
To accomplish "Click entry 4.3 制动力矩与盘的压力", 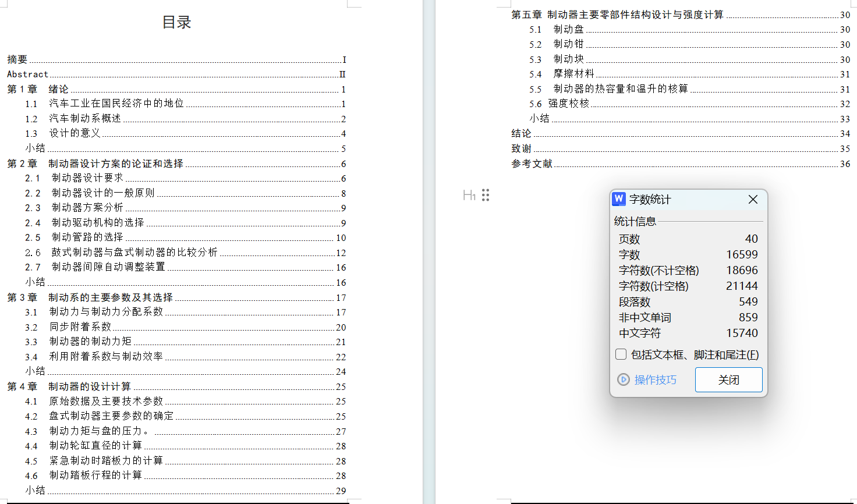I will point(186,431).
